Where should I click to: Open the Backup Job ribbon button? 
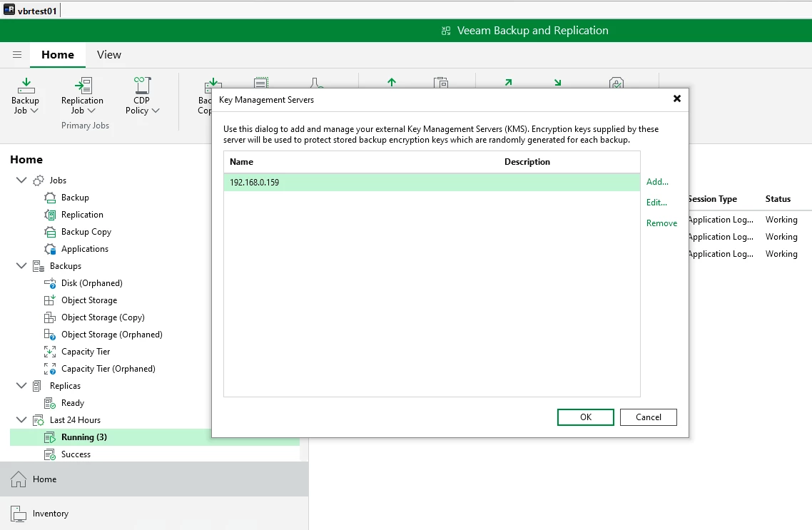(x=26, y=96)
